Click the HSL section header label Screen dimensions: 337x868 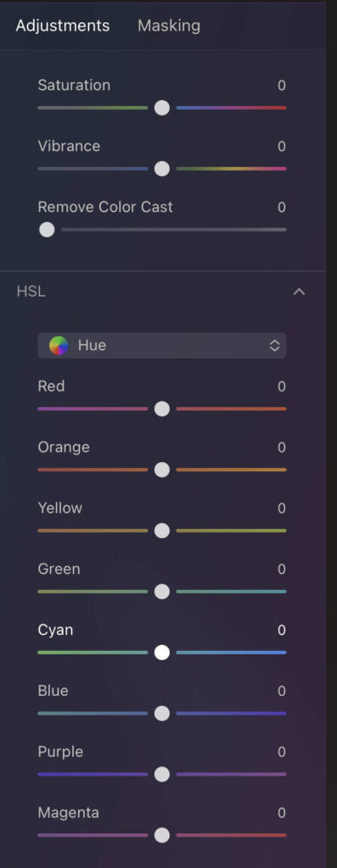[x=31, y=292]
